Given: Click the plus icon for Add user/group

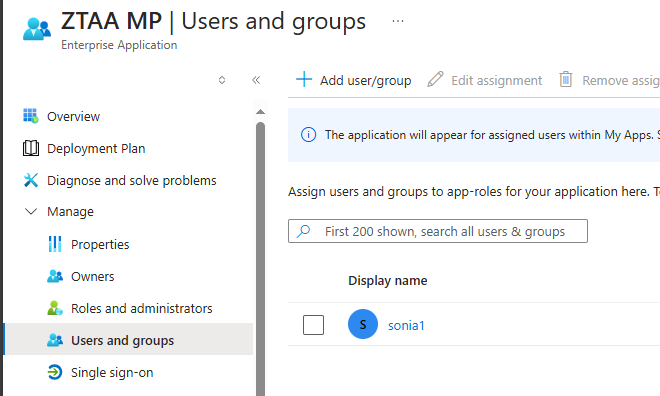Looking at the screenshot, I should pos(304,79).
